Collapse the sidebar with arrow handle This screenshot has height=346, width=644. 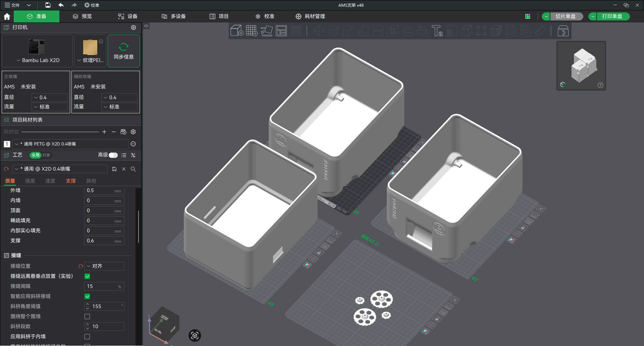pyautogui.click(x=146, y=26)
